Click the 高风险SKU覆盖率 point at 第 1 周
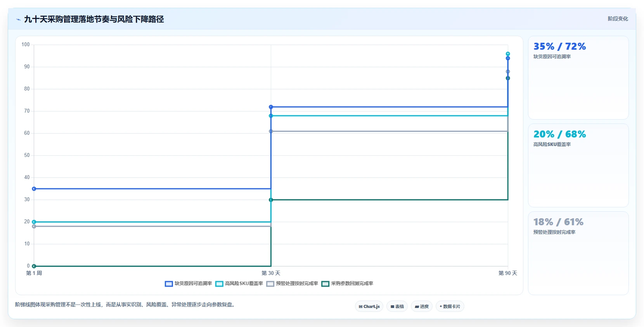The height and width of the screenshot is (327, 644). 34,222
